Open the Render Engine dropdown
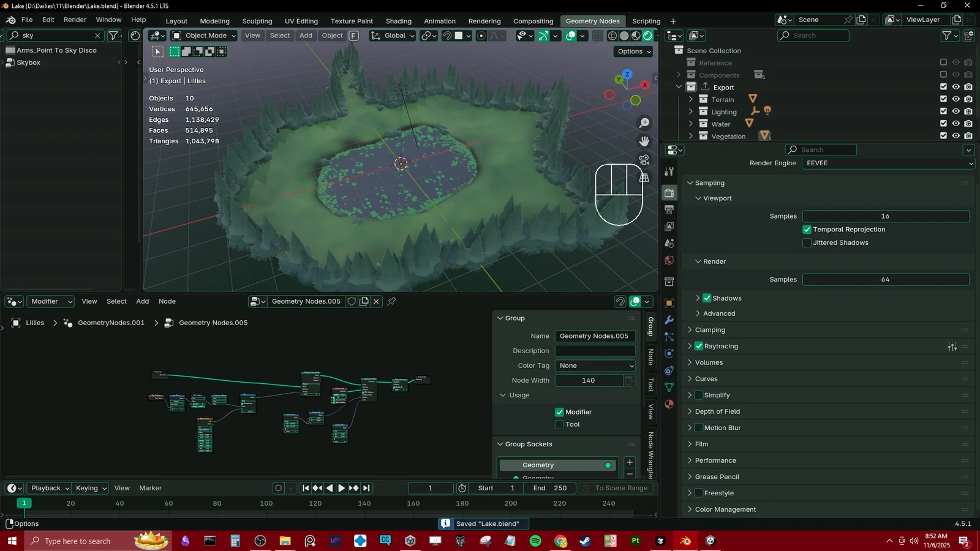Viewport: 980px width, 551px height. [x=888, y=163]
